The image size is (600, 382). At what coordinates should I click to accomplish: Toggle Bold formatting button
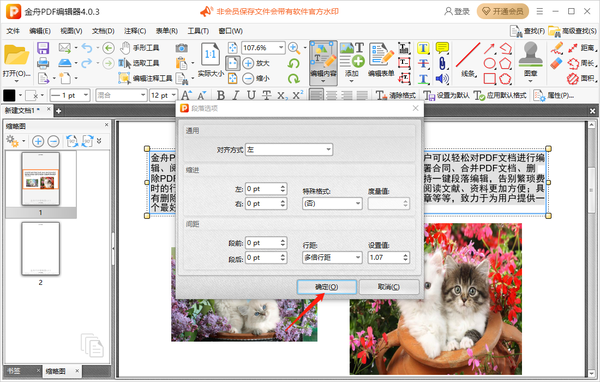(x=221, y=95)
